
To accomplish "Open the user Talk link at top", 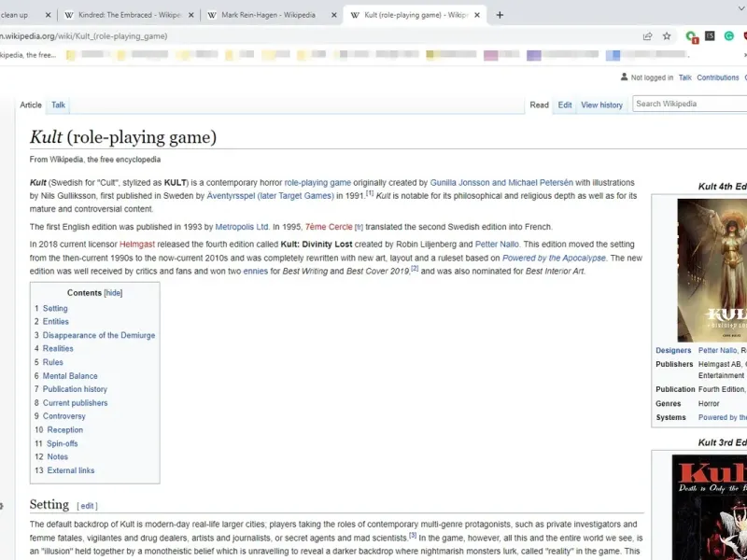I will pos(685,77).
